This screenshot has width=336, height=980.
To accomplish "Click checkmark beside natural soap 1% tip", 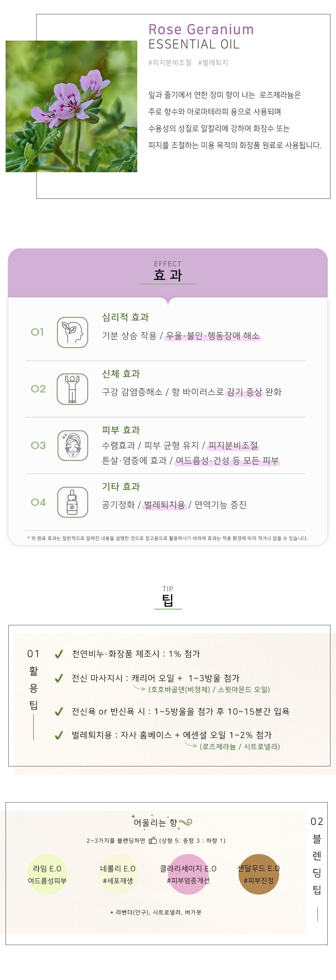I will [59, 654].
